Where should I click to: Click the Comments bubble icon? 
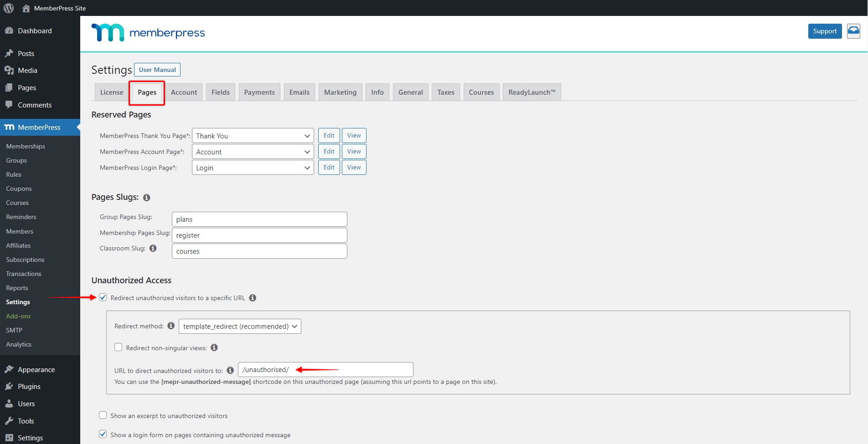coord(9,105)
